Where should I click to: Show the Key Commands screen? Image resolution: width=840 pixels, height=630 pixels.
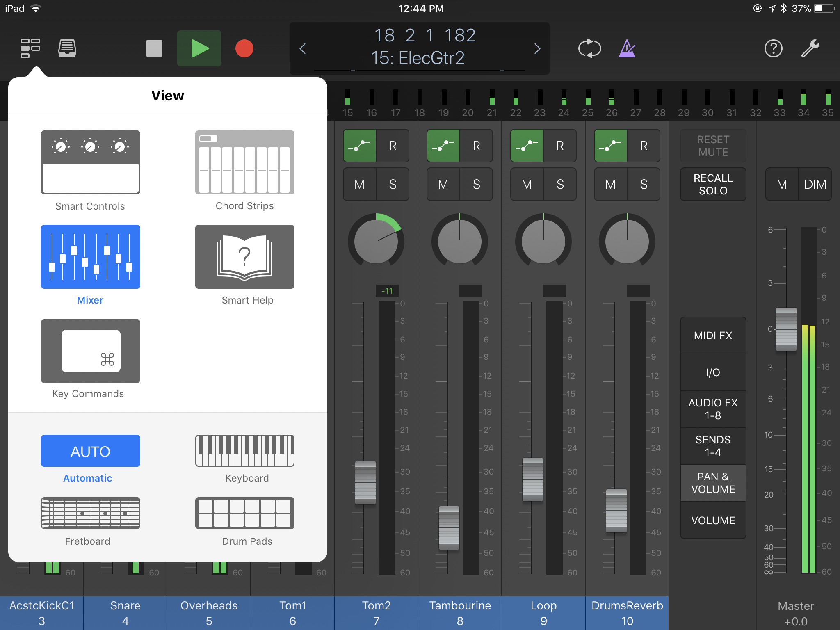coord(90,352)
